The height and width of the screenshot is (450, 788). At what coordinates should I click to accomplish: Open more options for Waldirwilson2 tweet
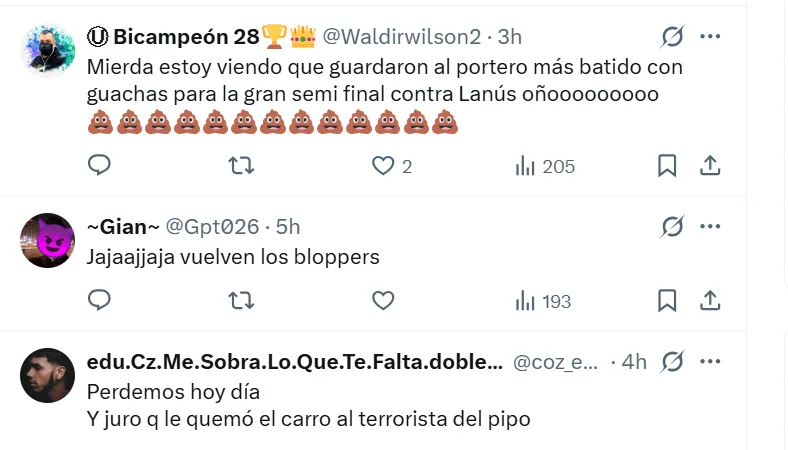(x=710, y=37)
